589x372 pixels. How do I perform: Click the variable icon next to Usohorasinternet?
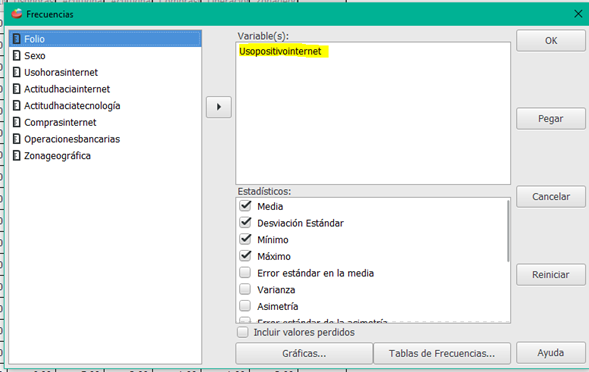tap(17, 72)
